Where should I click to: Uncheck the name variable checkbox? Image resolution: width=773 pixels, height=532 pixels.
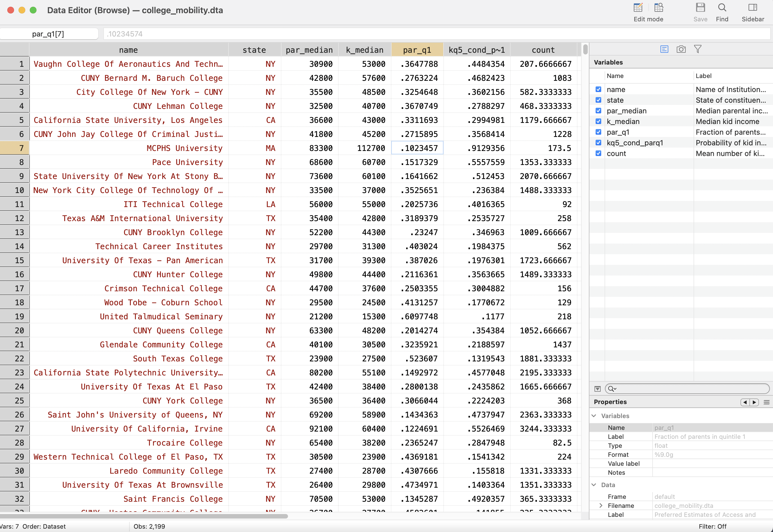tap(598, 89)
